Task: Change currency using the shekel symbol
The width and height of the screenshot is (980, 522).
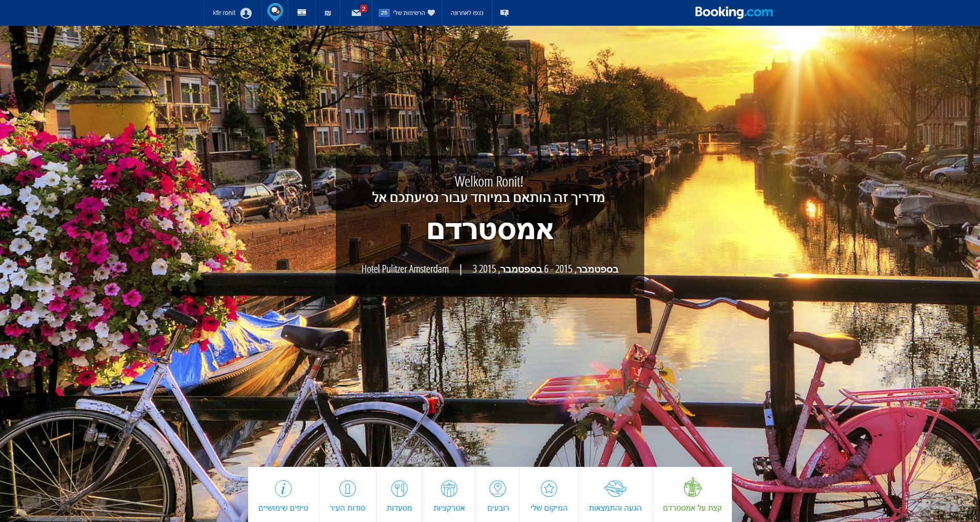Action: [x=328, y=13]
